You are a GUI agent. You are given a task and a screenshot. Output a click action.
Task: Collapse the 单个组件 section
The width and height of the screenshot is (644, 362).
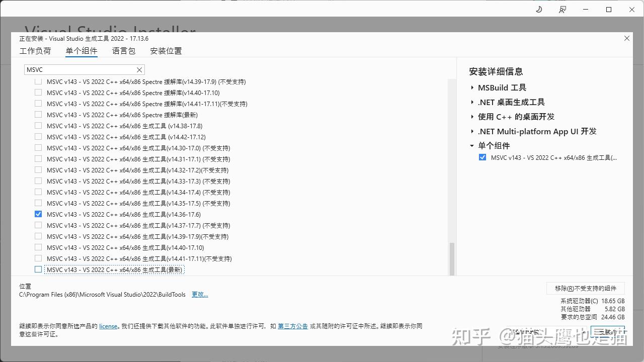coord(471,146)
